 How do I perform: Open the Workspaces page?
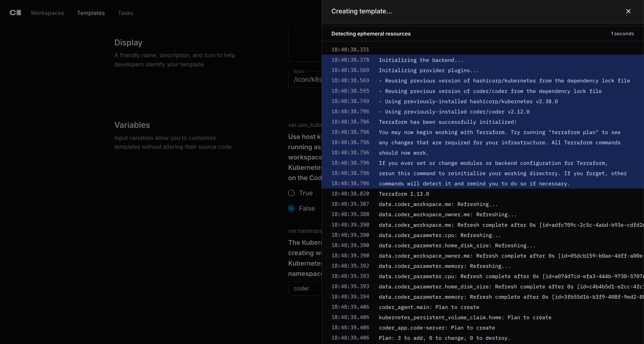(47, 13)
